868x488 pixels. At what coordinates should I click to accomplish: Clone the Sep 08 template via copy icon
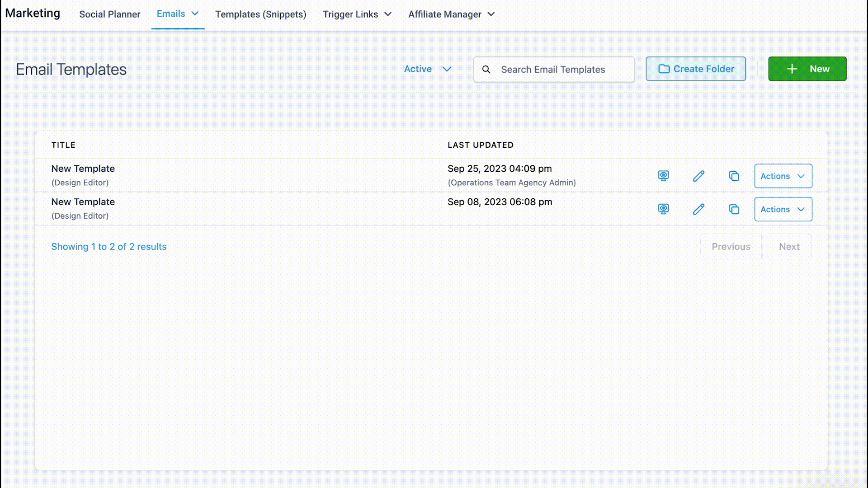(734, 209)
